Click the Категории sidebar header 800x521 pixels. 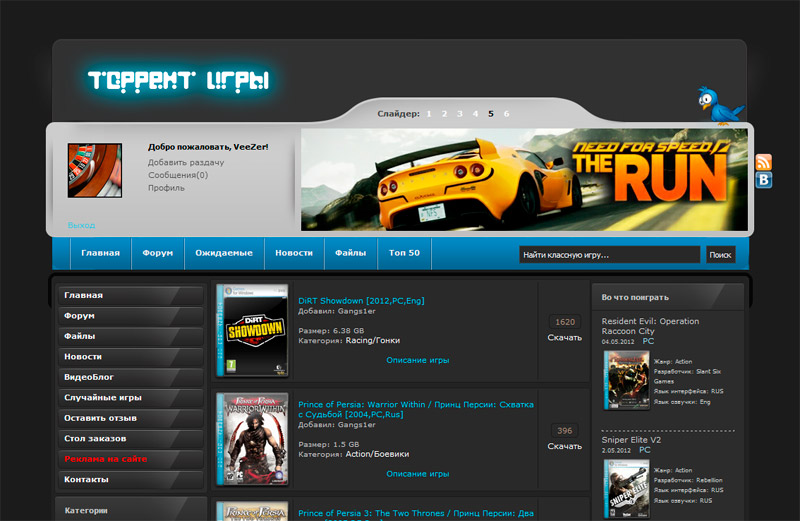(x=131, y=509)
